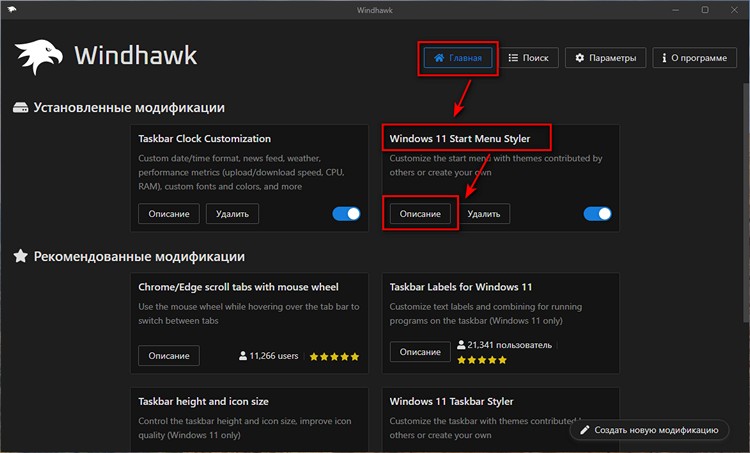Open Описание for Windows 11 Start Menu Styler
The image size is (750, 453).
pos(420,214)
